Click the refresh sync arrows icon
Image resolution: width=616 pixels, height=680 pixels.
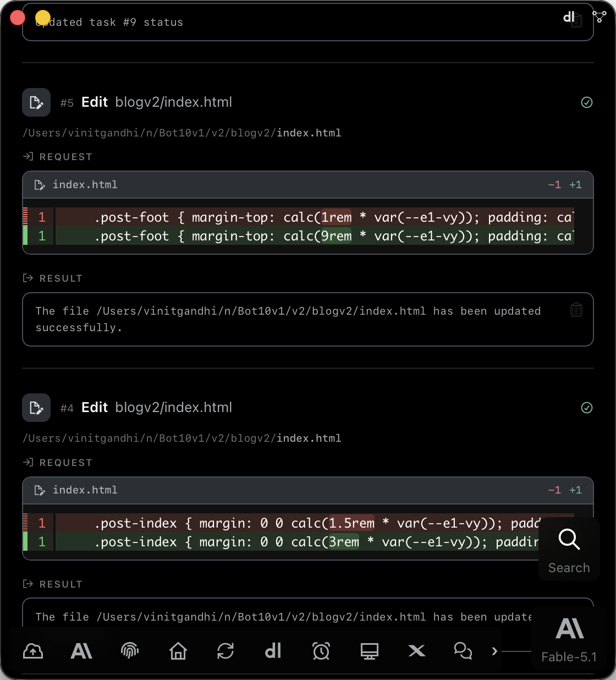coord(226,651)
